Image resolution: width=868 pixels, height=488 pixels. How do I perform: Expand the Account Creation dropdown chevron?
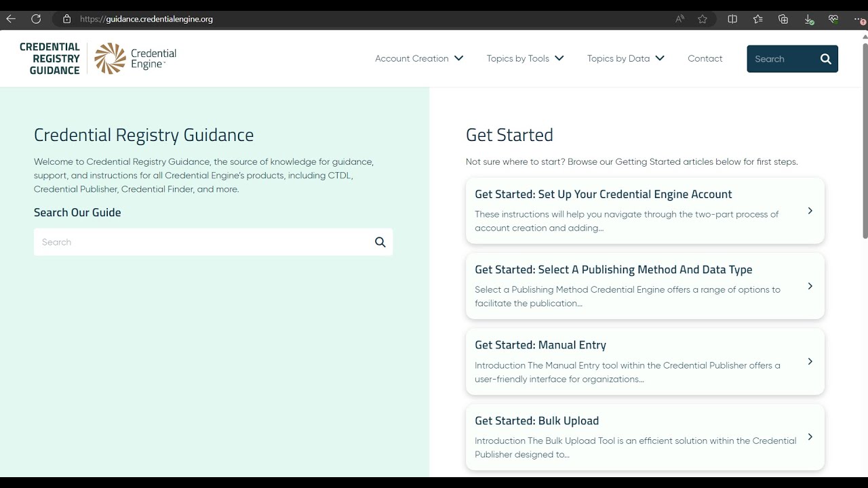click(459, 58)
